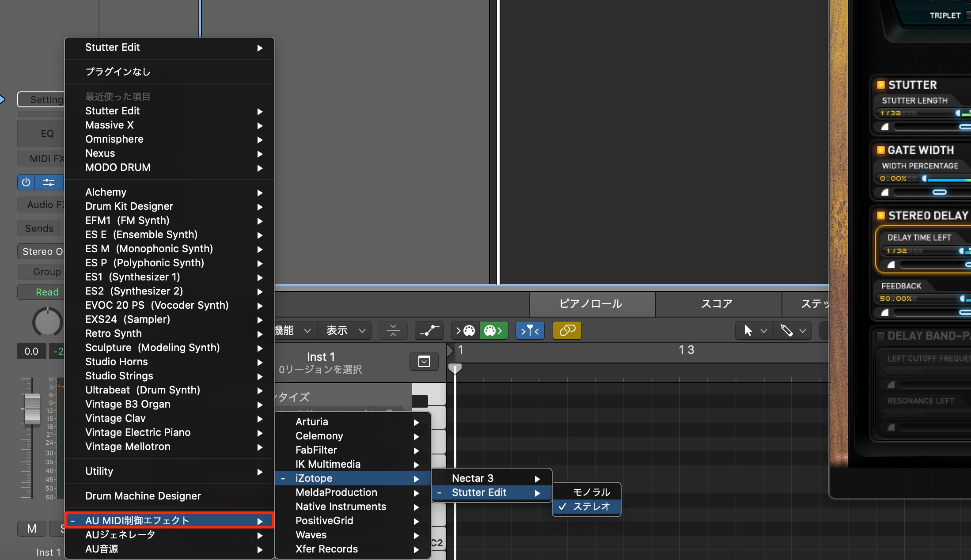This screenshot has width=971, height=560.
Task: Open the 表示 dropdown menu
Action: (345, 330)
